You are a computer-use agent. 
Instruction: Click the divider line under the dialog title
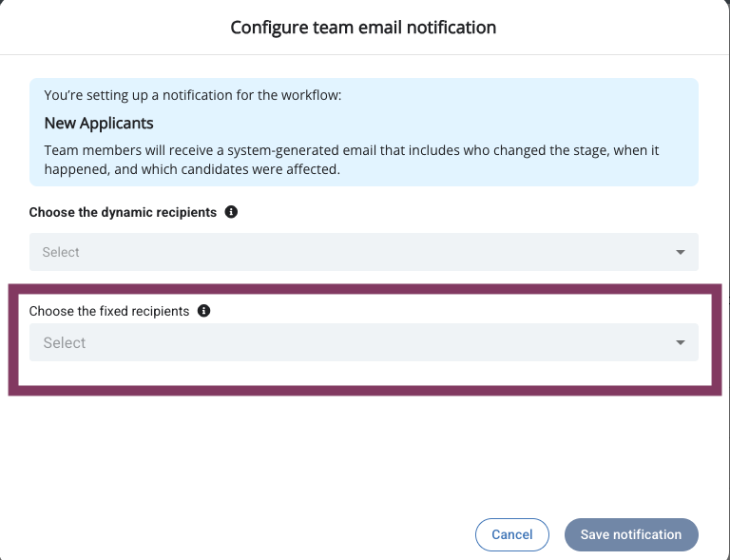(x=363, y=54)
